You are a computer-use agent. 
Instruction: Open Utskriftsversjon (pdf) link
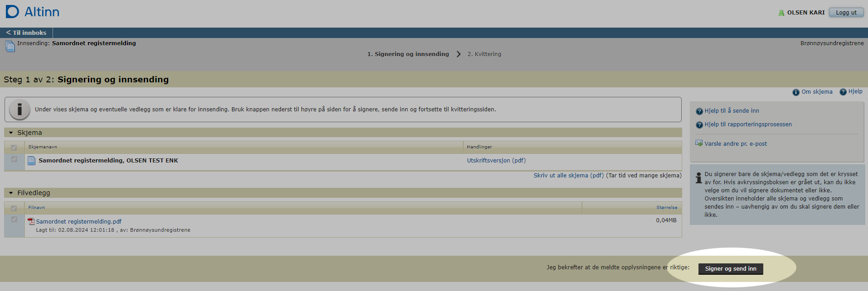coord(496,161)
